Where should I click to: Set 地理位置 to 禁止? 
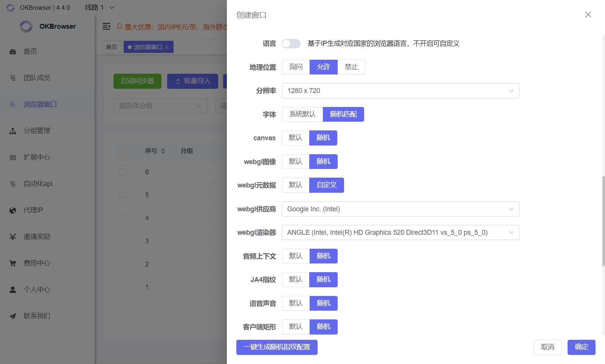(351, 67)
